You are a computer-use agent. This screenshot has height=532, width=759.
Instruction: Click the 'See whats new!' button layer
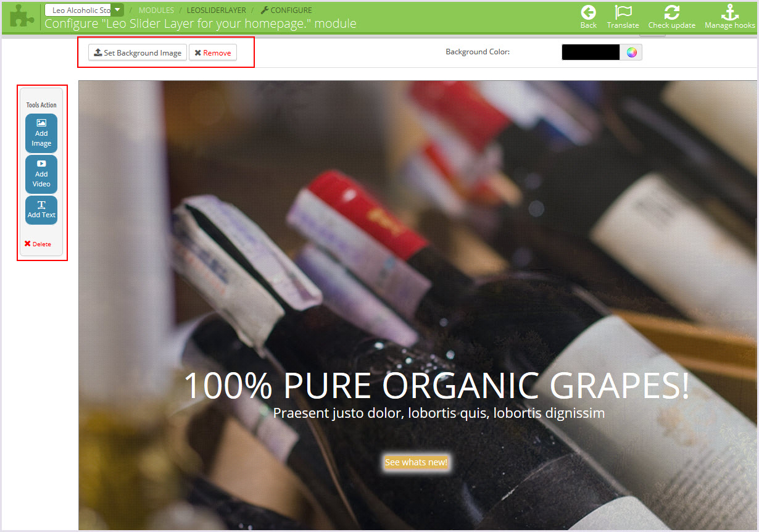click(x=417, y=462)
